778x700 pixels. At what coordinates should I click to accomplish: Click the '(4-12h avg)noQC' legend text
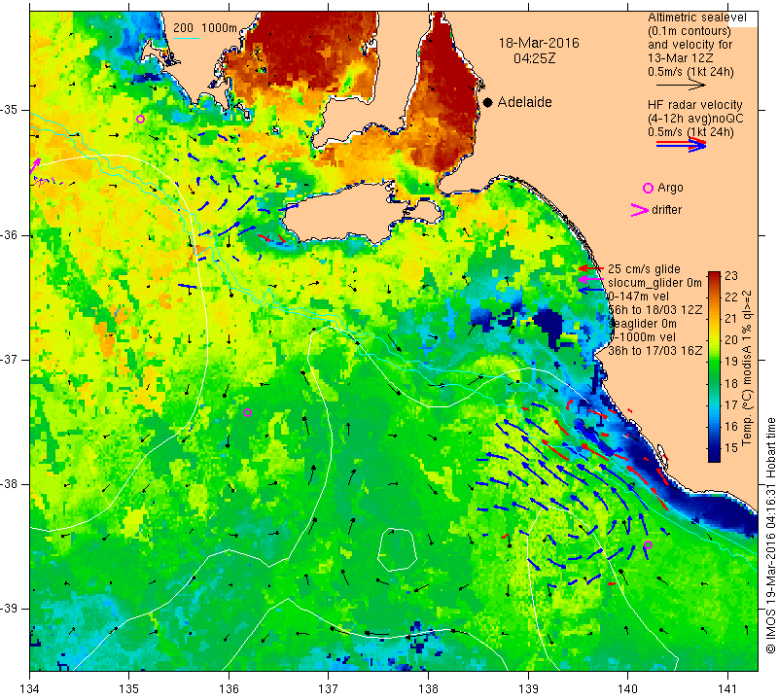tap(695, 119)
